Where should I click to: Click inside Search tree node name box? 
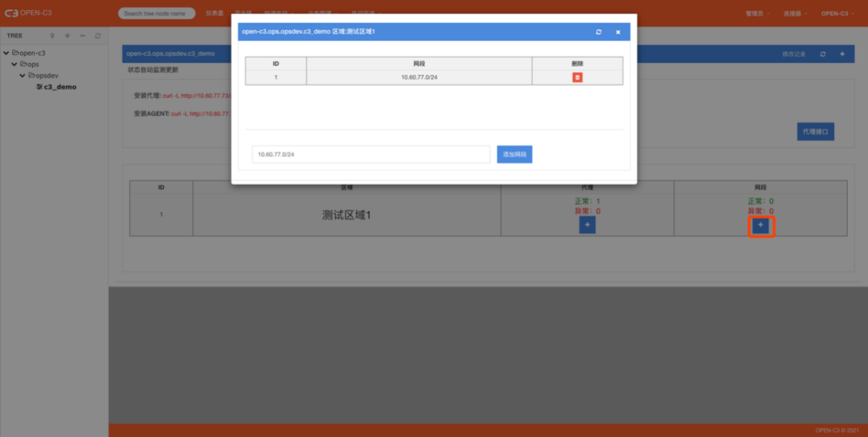coord(156,14)
